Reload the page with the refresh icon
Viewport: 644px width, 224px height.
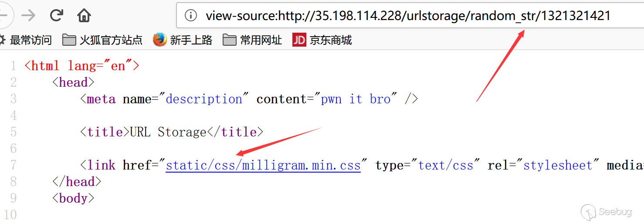57,16
